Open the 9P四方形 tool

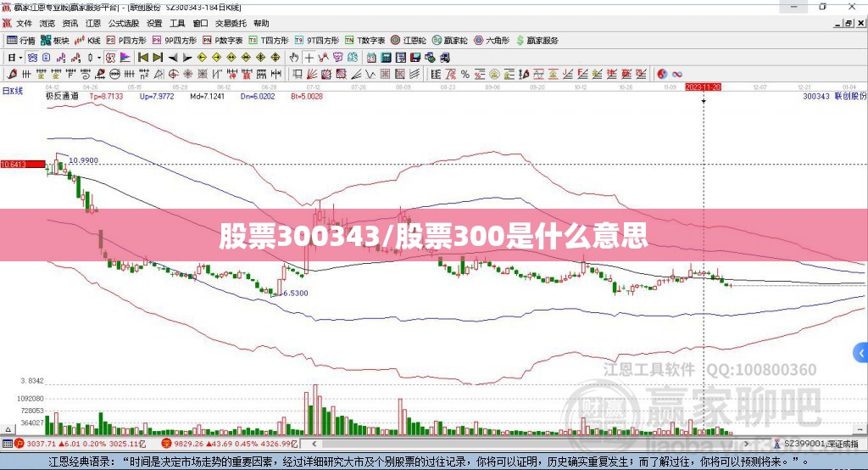click(175, 41)
